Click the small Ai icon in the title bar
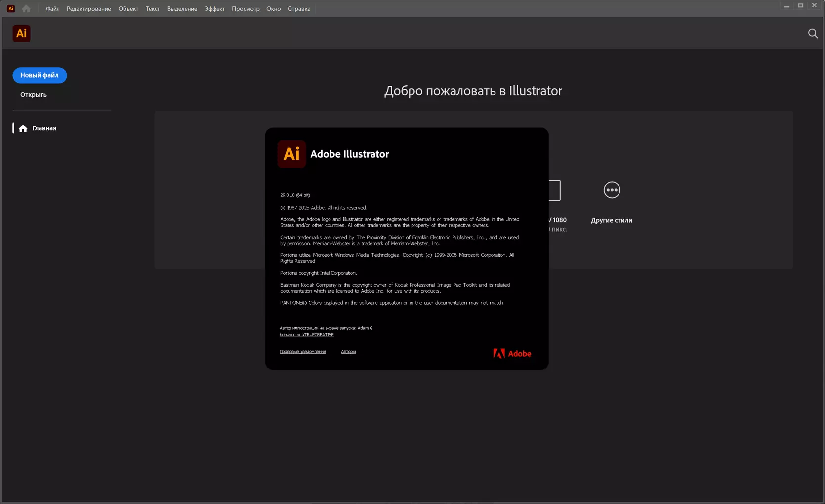 click(11, 8)
